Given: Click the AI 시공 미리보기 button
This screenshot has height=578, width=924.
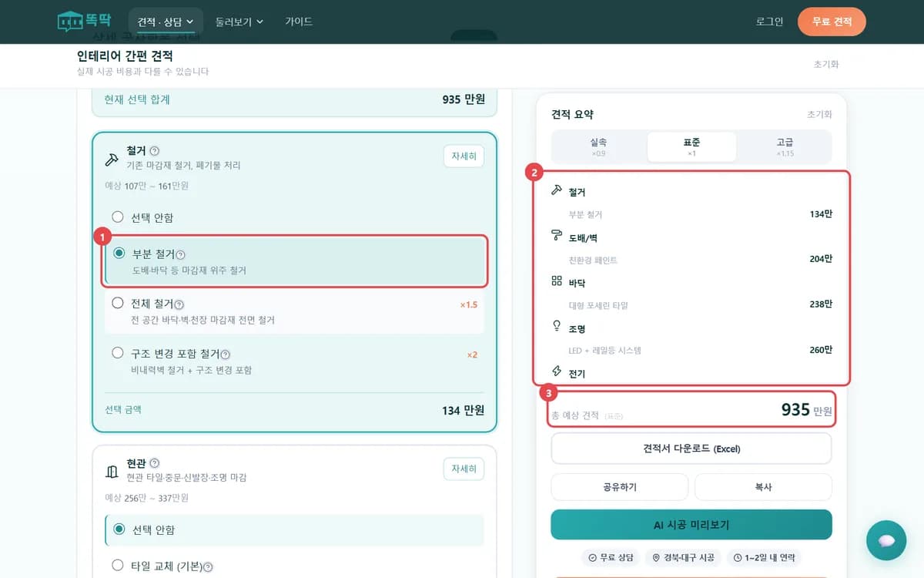Looking at the screenshot, I should [691, 525].
